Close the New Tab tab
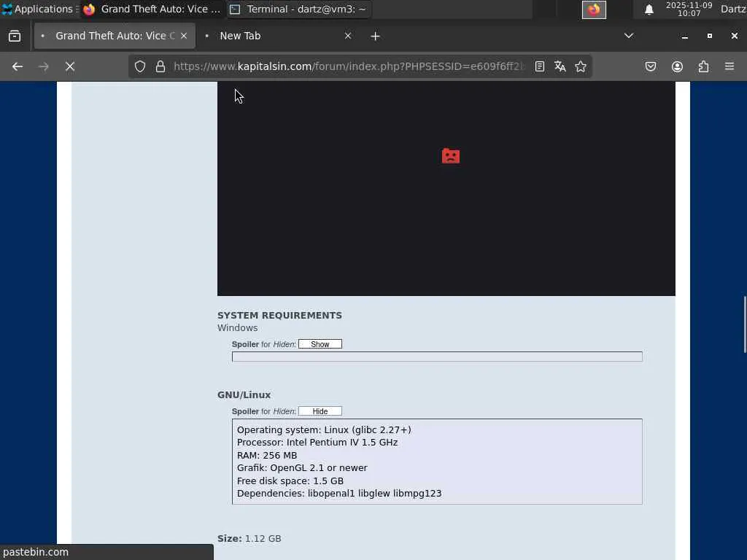Screen dimensions: 747x560 [348, 36]
